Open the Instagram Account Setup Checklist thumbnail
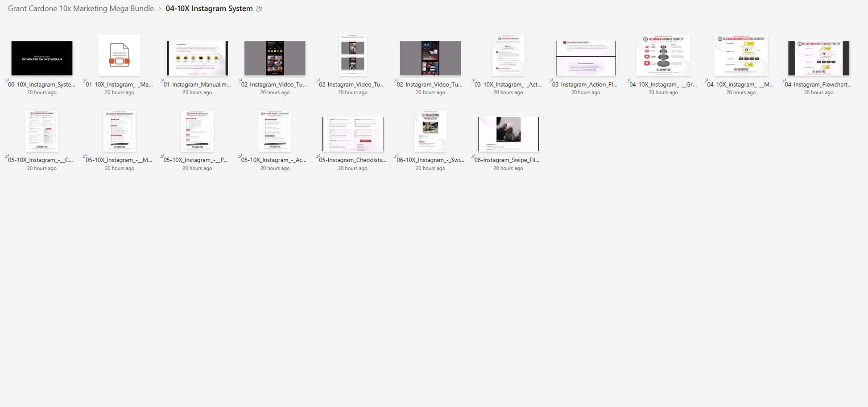 (275, 131)
